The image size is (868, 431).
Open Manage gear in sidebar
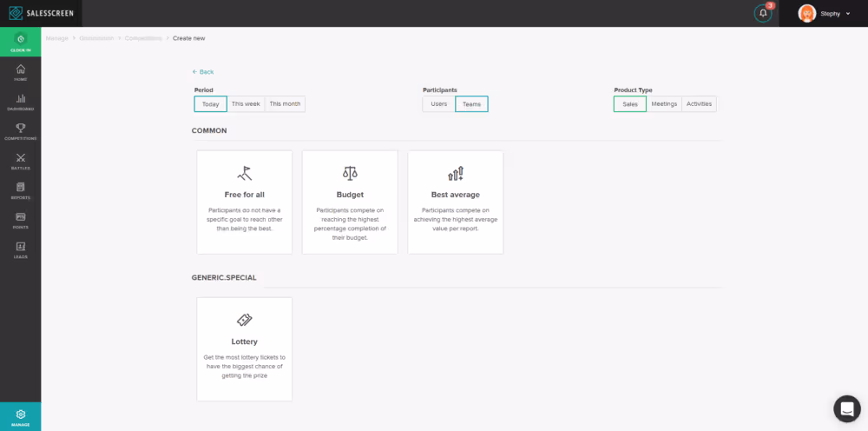[x=21, y=416]
